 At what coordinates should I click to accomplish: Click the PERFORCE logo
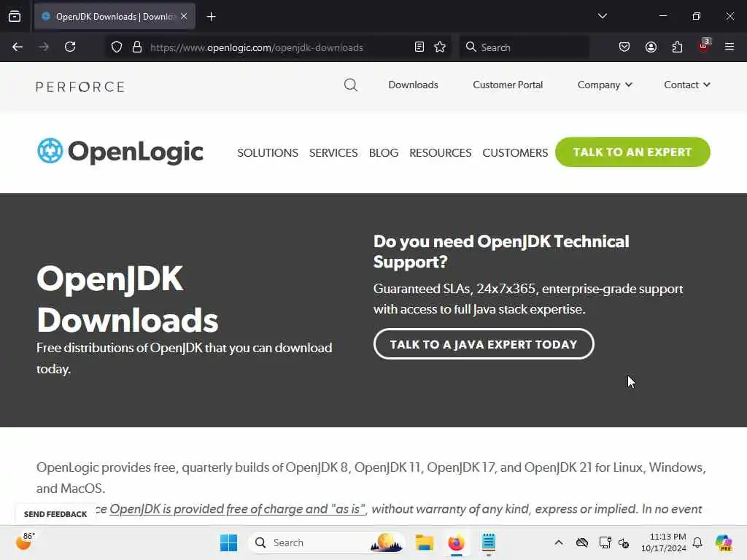(80, 87)
